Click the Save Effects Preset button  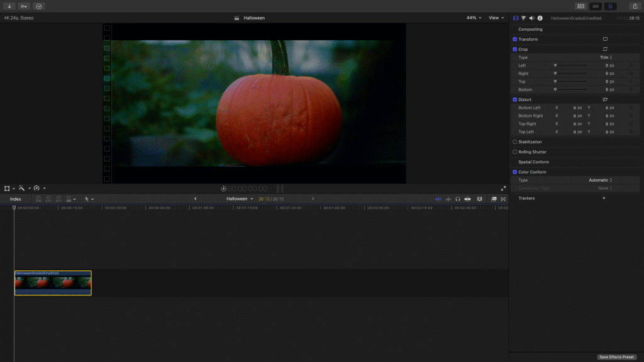[x=616, y=357]
